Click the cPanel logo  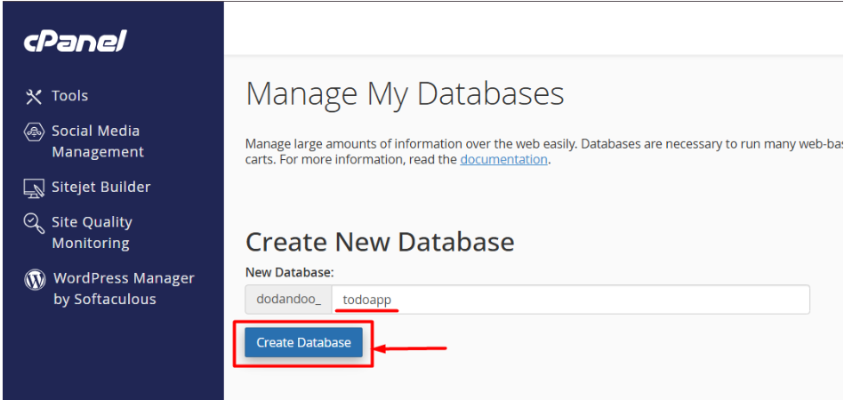[76, 42]
